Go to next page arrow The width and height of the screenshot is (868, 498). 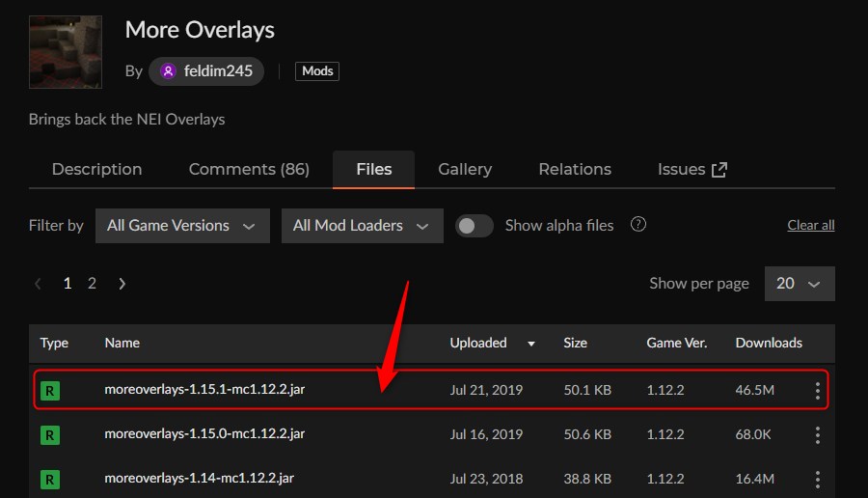tap(122, 284)
